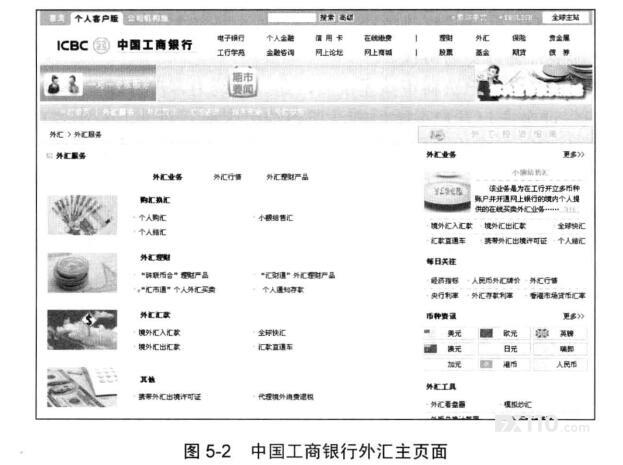Select the 外汇业务 tab under 外汇服务
The height and width of the screenshot is (465, 623).
pyautogui.click(x=167, y=177)
